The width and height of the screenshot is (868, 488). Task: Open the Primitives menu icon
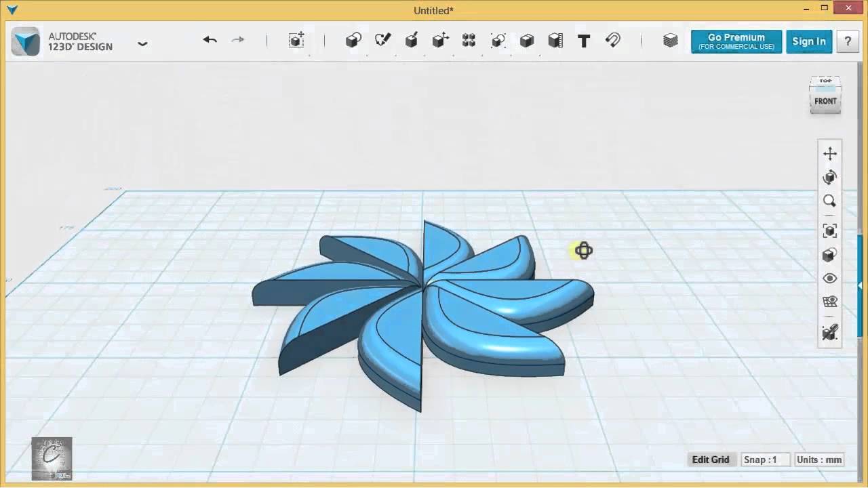click(353, 41)
